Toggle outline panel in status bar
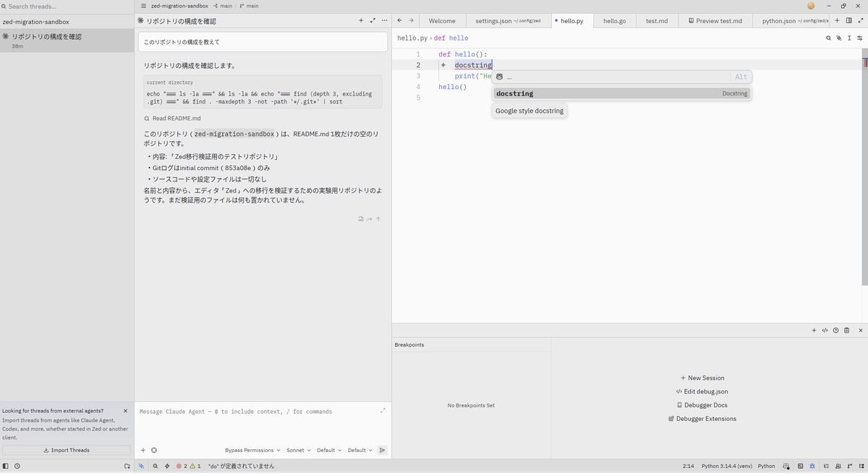868x476 pixels. click(x=825, y=467)
